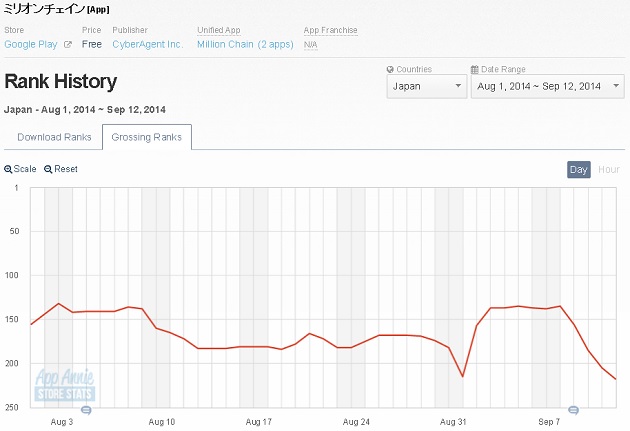This screenshot has width=630, height=431.
Task: Click the Unified App header label
Action: 219,30
